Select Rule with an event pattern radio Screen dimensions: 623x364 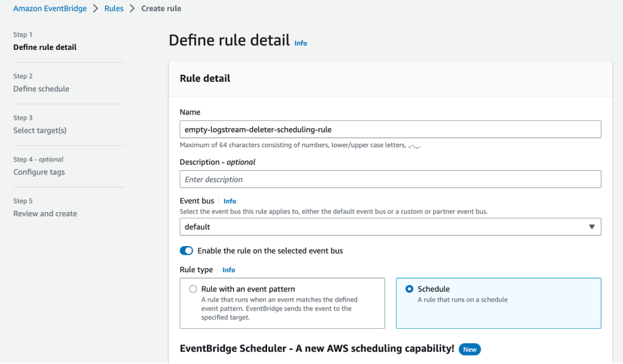point(193,289)
